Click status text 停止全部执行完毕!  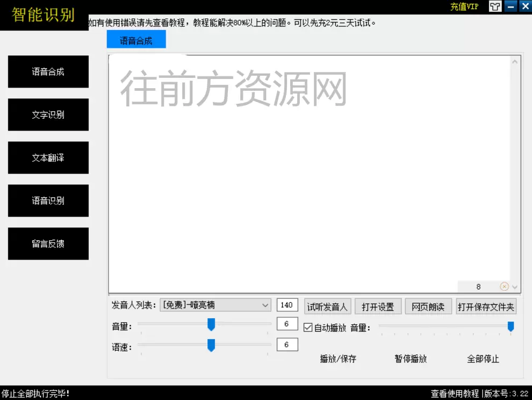click(x=35, y=394)
